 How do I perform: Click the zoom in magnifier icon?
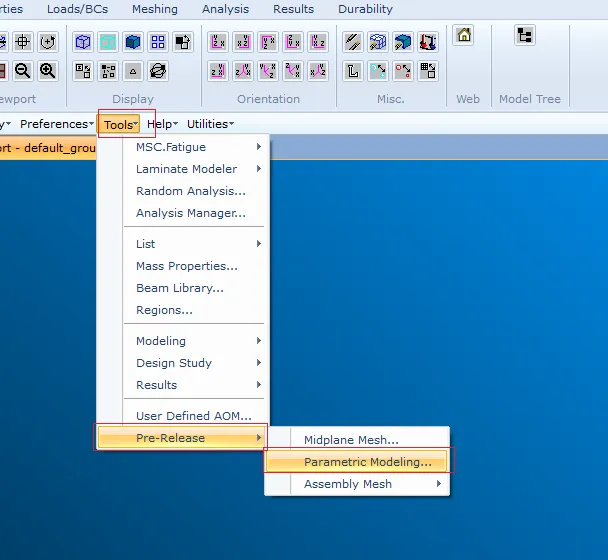pyautogui.click(x=47, y=71)
